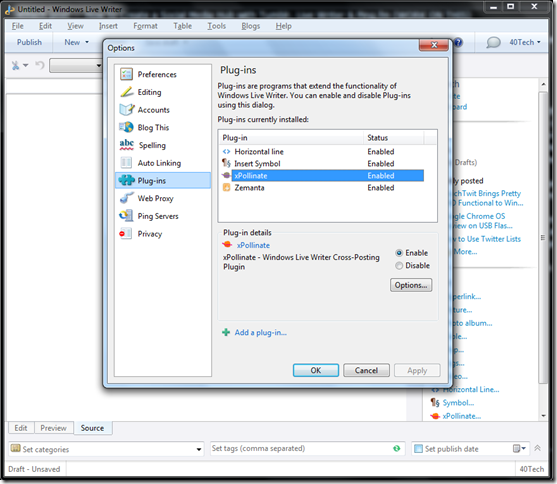Click OK in Options dialog
The width and height of the screenshot is (557, 484).
[x=316, y=370]
